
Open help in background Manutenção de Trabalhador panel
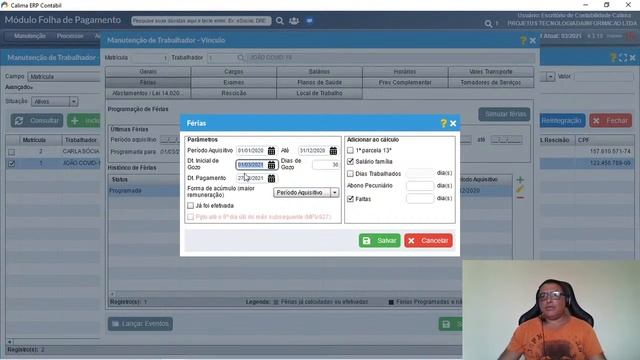point(613,58)
